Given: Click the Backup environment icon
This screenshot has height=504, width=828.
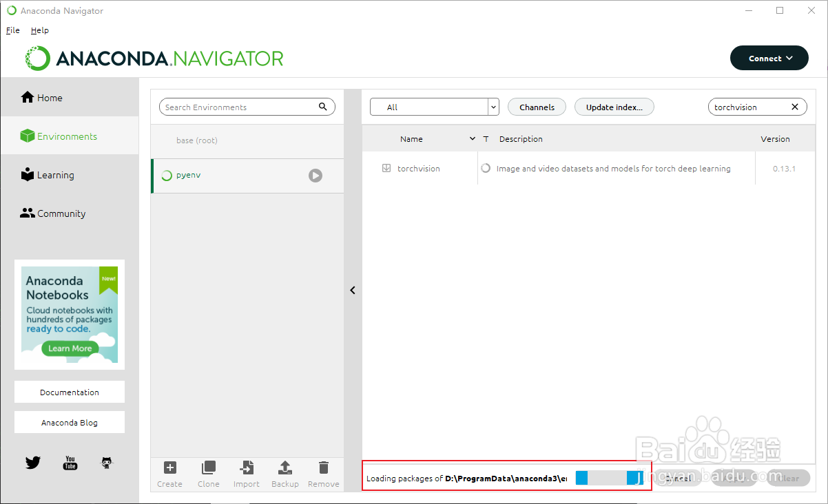Looking at the screenshot, I should coord(284,468).
